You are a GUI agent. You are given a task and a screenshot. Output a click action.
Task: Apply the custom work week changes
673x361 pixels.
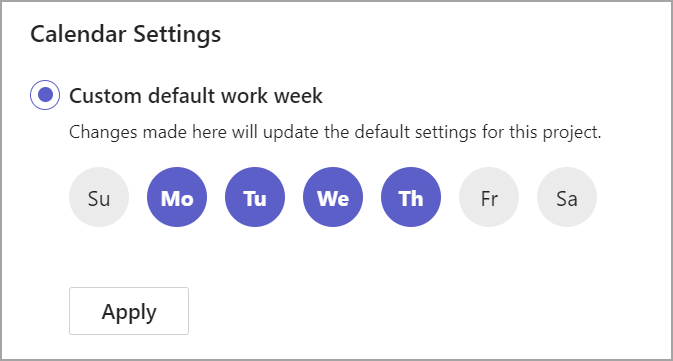[129, 311]
